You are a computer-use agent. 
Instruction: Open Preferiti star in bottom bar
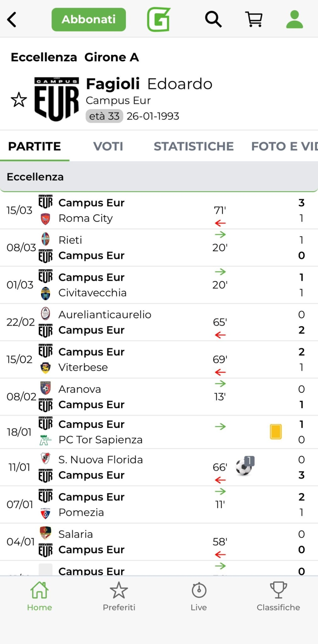tap(119, 596)
